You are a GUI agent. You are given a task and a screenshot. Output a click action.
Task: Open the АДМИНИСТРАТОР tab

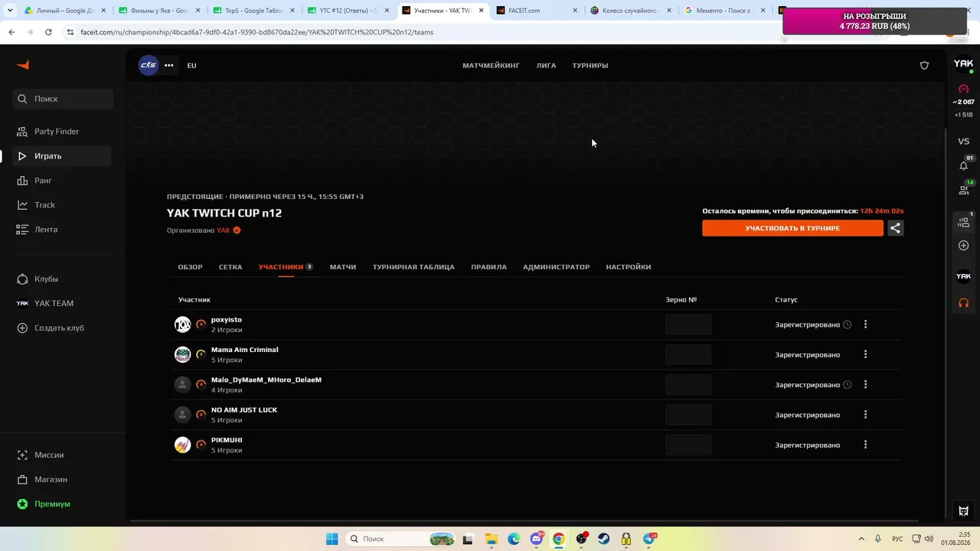pyautogui.click(x=556, y=267)
